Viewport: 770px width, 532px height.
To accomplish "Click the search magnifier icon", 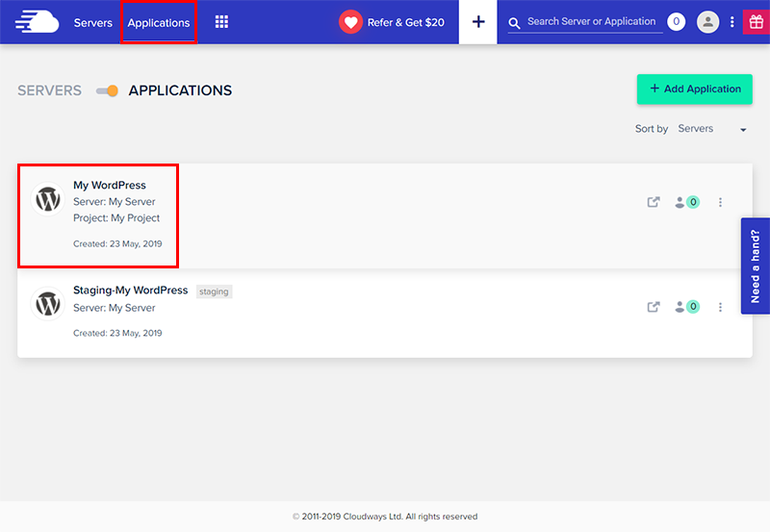I will point(514,23).
